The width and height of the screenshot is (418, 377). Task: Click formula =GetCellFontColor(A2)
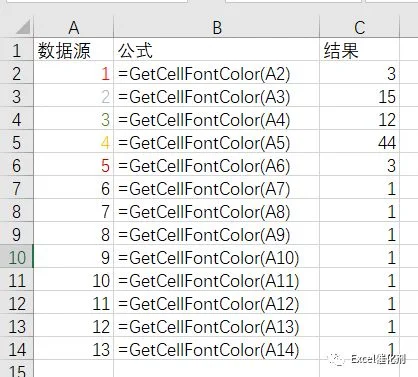(x=217, y=72)
